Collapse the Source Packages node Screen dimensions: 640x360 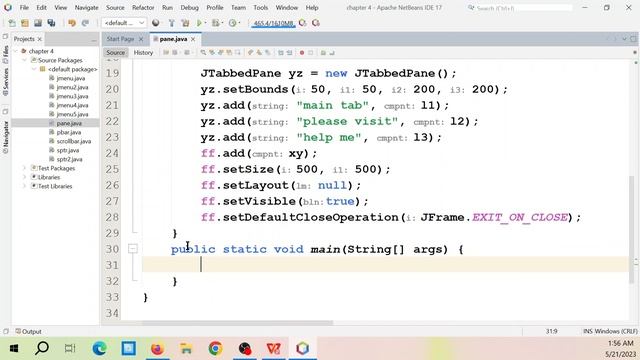(x=24, y=60)
